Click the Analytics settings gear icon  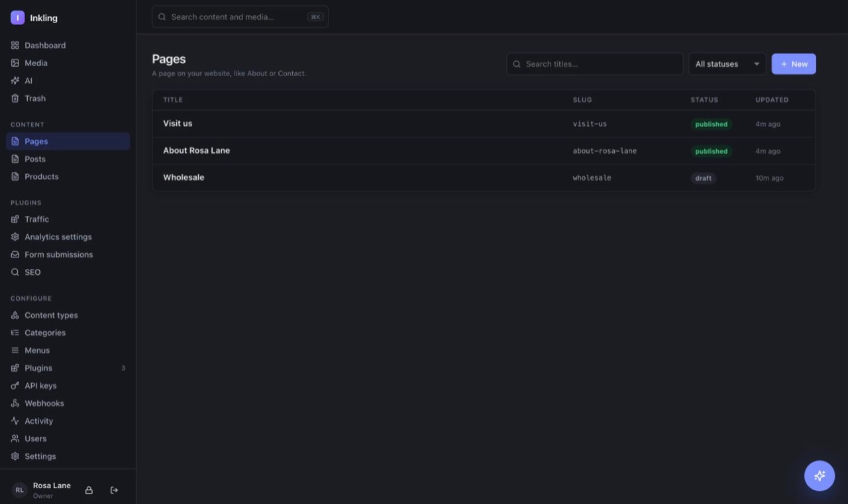[x=15, y=236]
